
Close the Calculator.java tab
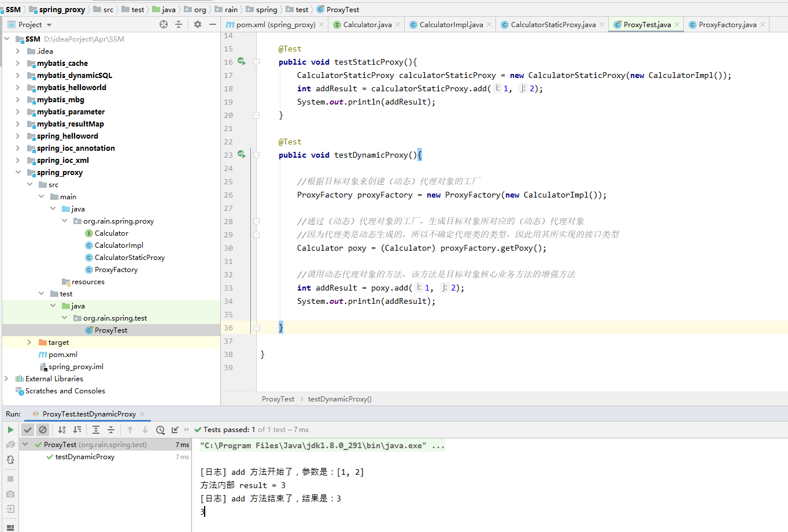(398, 24)
